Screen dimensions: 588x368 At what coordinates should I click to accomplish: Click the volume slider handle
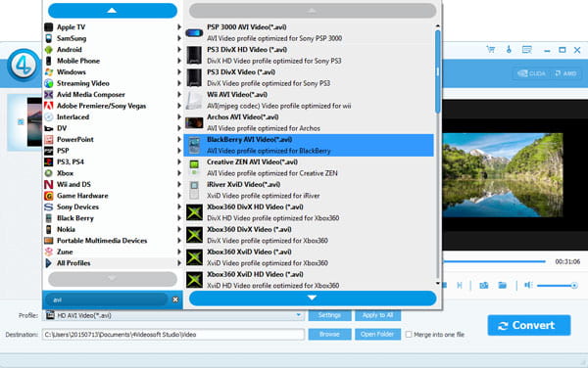click(574, 286)
